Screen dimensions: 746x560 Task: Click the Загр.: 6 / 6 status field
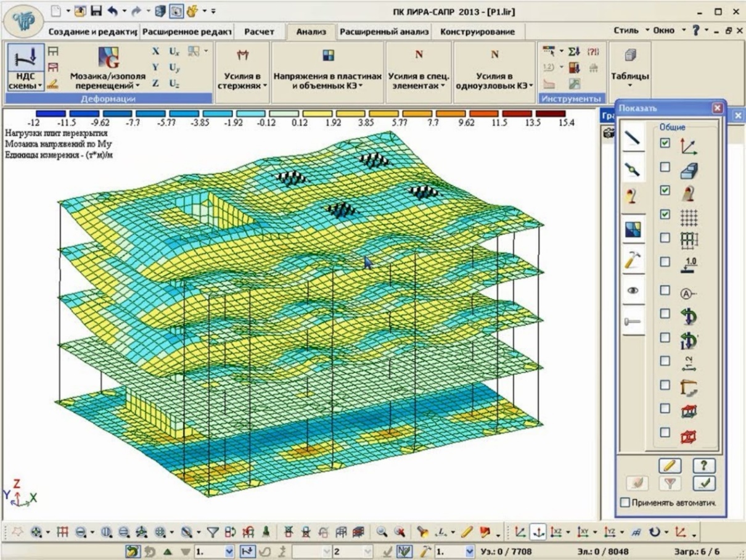[697, 551]
